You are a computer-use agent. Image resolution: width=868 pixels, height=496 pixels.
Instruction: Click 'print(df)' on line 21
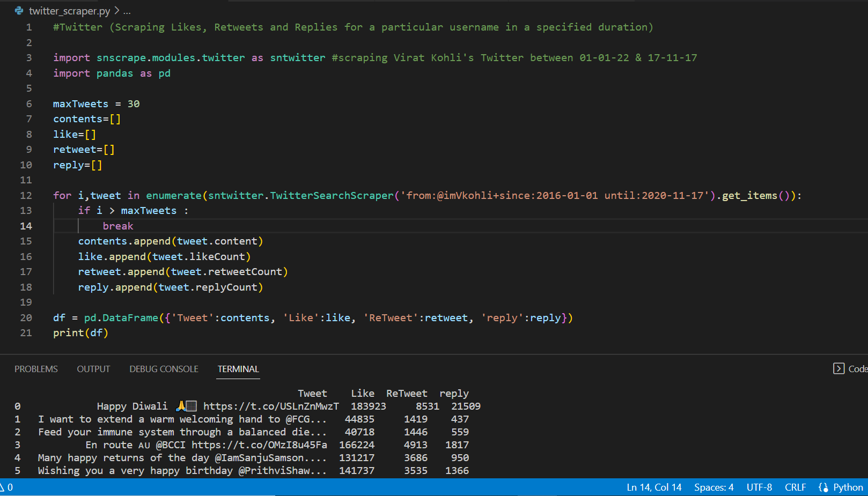80,332
